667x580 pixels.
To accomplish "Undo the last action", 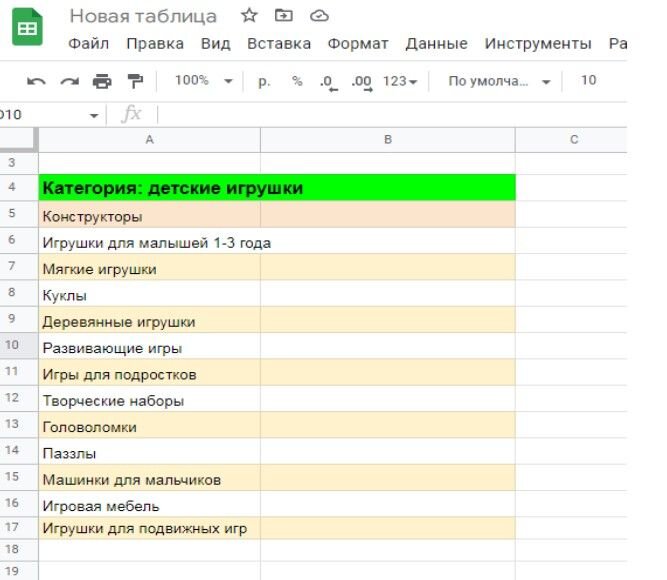I will click(36, 81).
